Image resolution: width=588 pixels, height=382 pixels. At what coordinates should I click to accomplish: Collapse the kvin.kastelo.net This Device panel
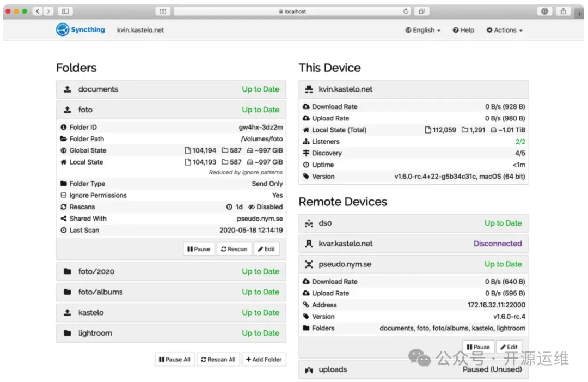point(414,89)
